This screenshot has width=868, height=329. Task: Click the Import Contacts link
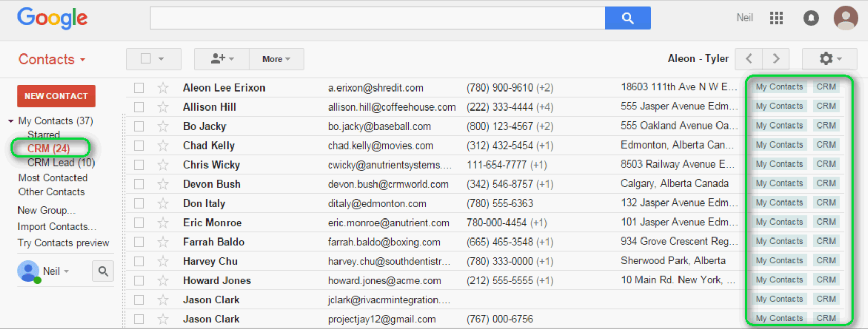(x=56, y=227)
